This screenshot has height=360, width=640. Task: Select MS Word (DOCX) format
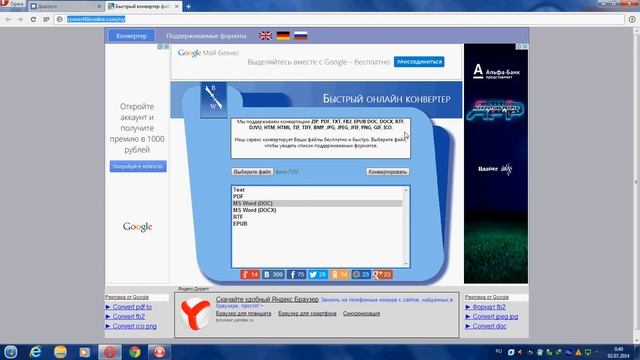317,210
